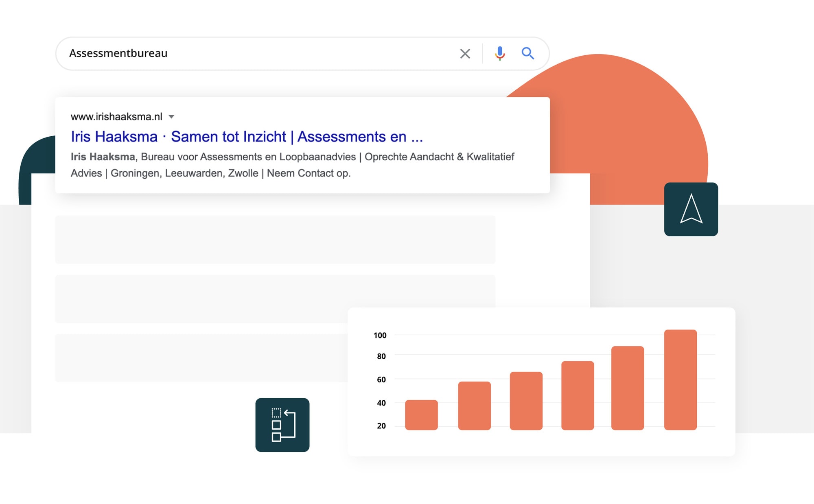Run search with the magnifying glass icon
Viewport: 814px width, 504px height.
[x=528, y=53]
